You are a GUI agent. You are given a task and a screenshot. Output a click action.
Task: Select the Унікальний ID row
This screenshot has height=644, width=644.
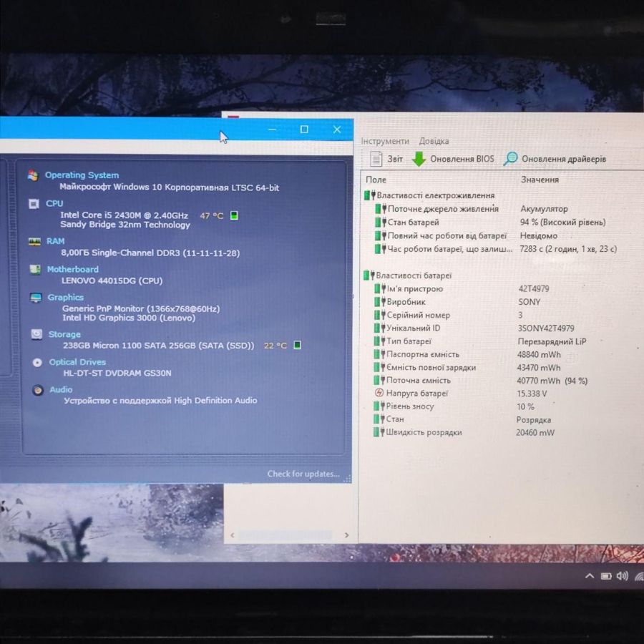[x=474, y=328]
